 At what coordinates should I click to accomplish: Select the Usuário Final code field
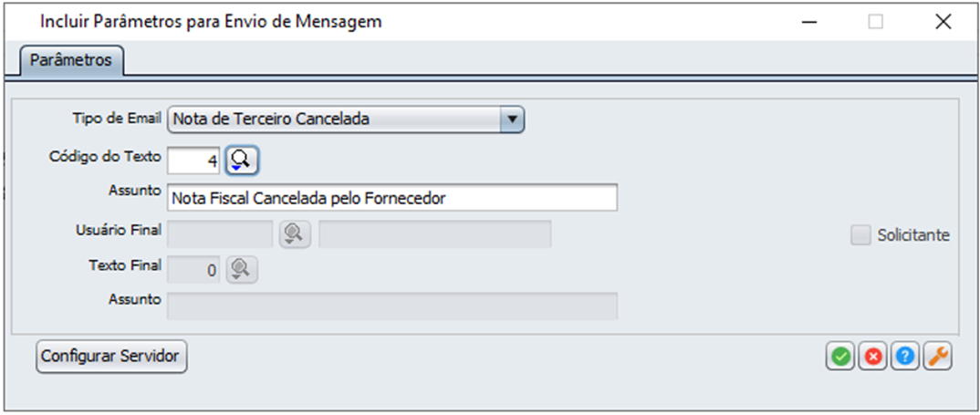coord(220,233)
